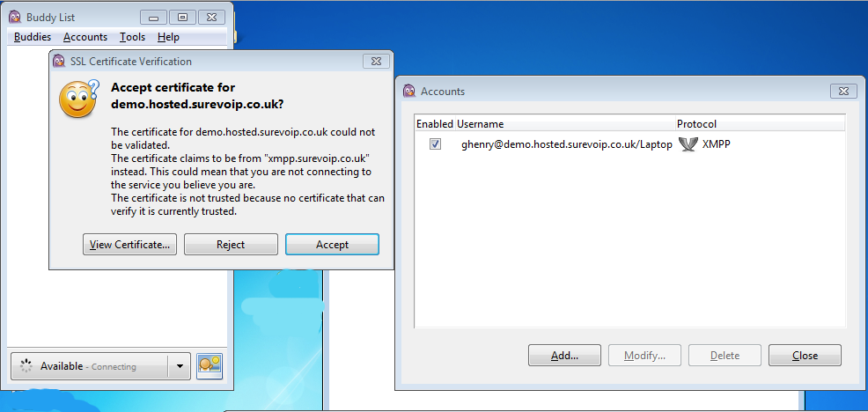868x412 pixels.
Task: Uncheck the Enabled box for ghenry account
Action: coord(435,144)
